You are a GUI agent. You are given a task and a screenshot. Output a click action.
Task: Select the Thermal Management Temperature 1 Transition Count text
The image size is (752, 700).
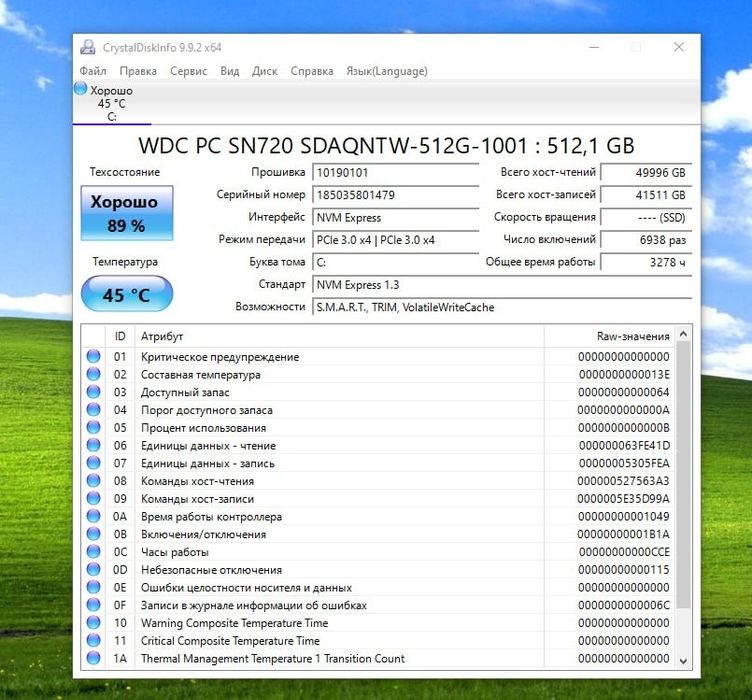coord(273,659)
